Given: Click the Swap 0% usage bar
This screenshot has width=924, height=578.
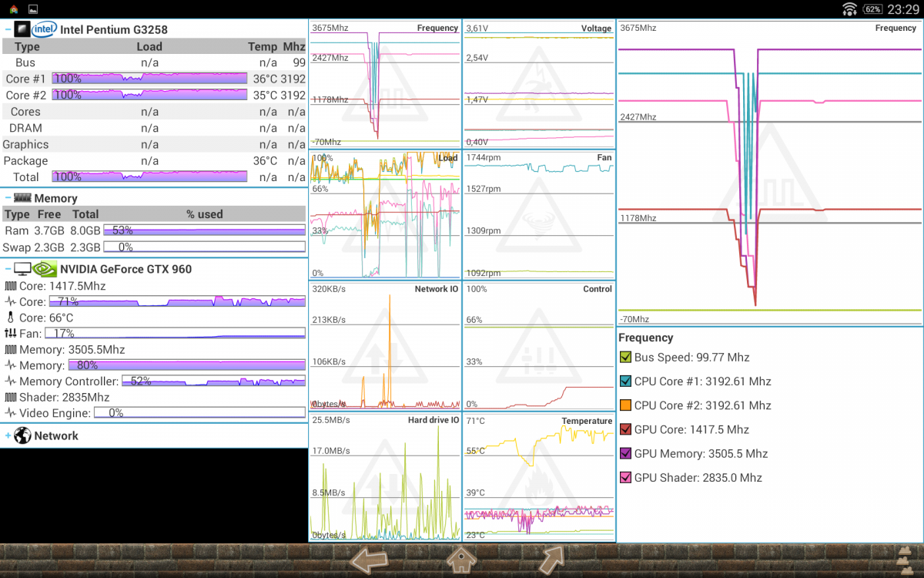Looking at the screenshot, I should point(204,247).
